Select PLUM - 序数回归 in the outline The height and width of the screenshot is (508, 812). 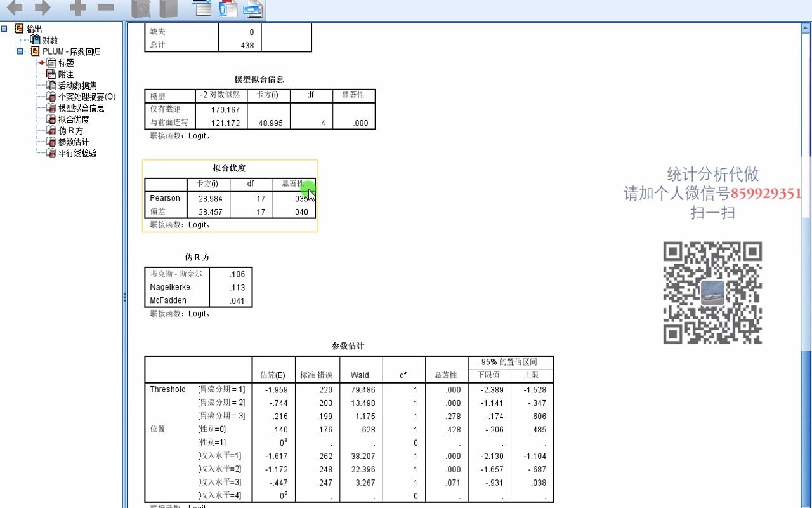point(71,51)
